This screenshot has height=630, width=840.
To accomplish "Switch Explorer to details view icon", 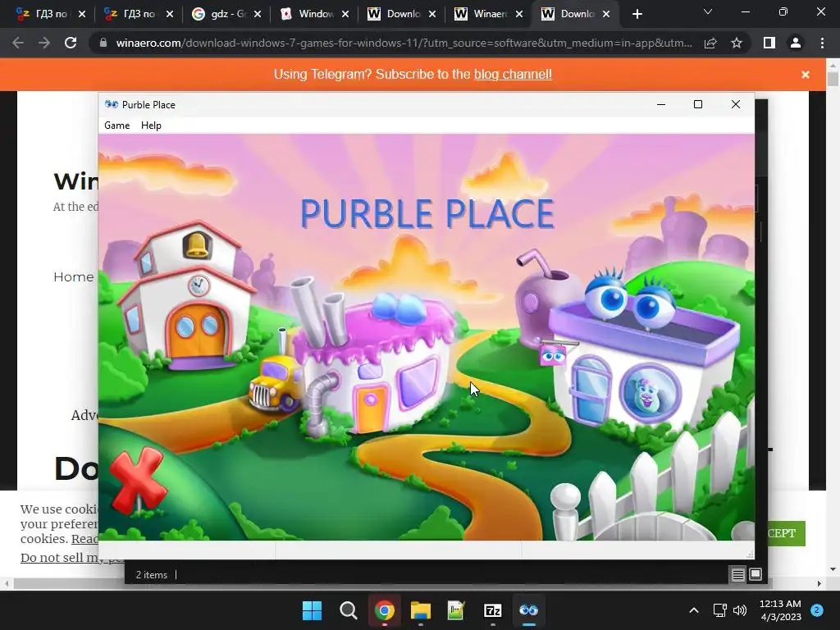I will [737, 575].
